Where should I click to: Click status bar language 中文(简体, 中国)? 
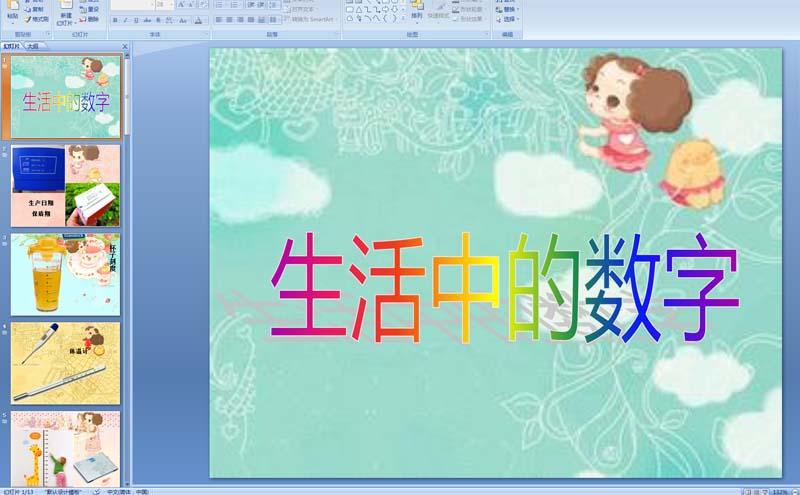128,491
